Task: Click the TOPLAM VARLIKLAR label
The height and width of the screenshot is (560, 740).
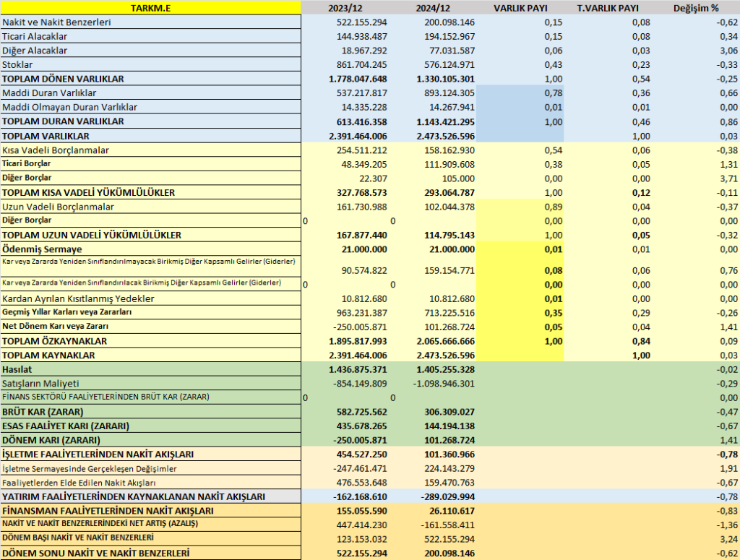Action: click(46, 136)
